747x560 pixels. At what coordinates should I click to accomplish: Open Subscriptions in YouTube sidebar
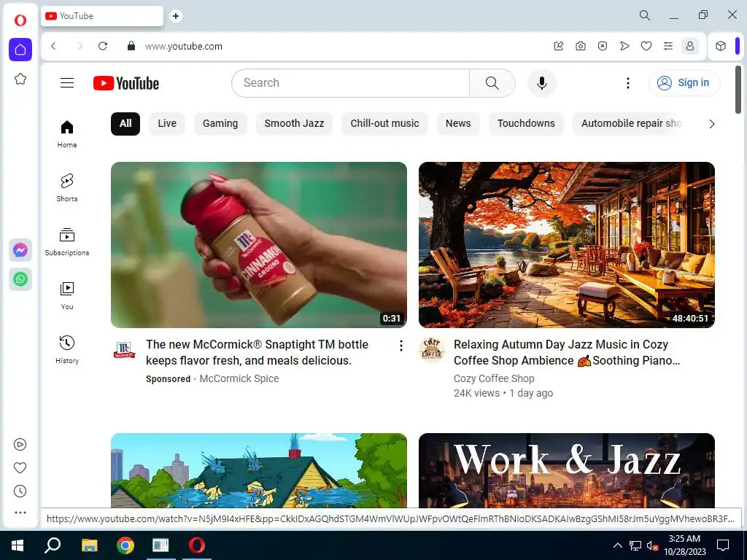[67, 242]
